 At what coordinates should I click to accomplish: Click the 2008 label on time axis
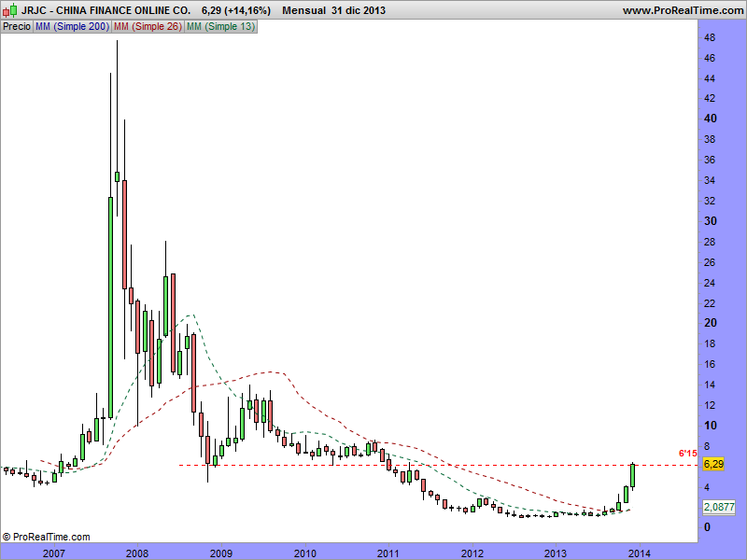[137, 553]
